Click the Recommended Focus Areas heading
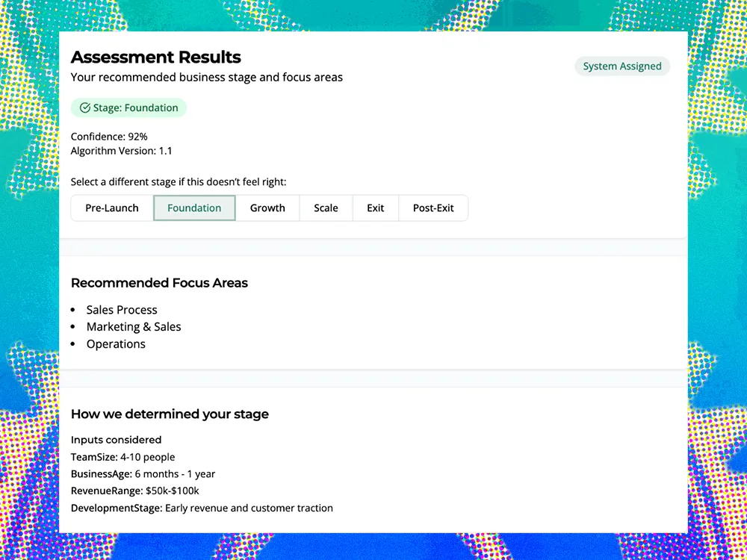747x560 pixels. pyautogui.click(x=159, y=283)
